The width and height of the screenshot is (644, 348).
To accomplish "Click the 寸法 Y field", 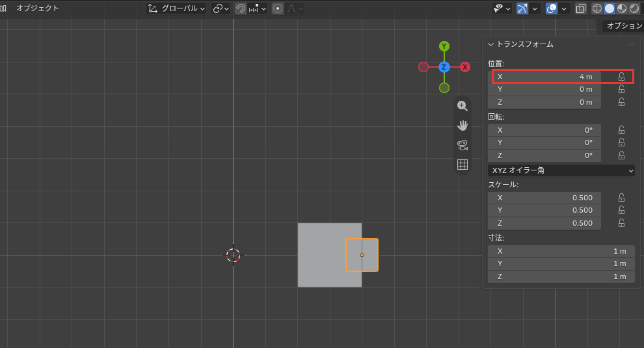I will tap(561, 264).
